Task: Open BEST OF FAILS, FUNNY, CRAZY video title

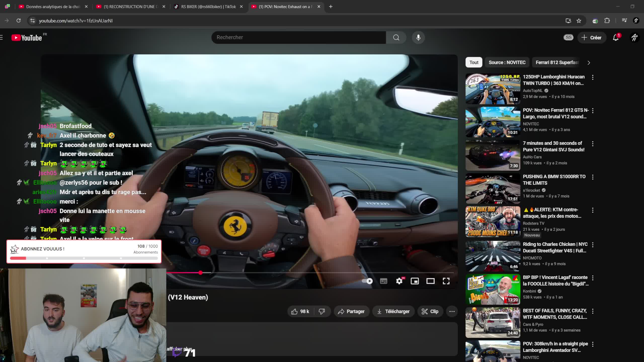Action: pyautogui.click(x=555, y=314)
